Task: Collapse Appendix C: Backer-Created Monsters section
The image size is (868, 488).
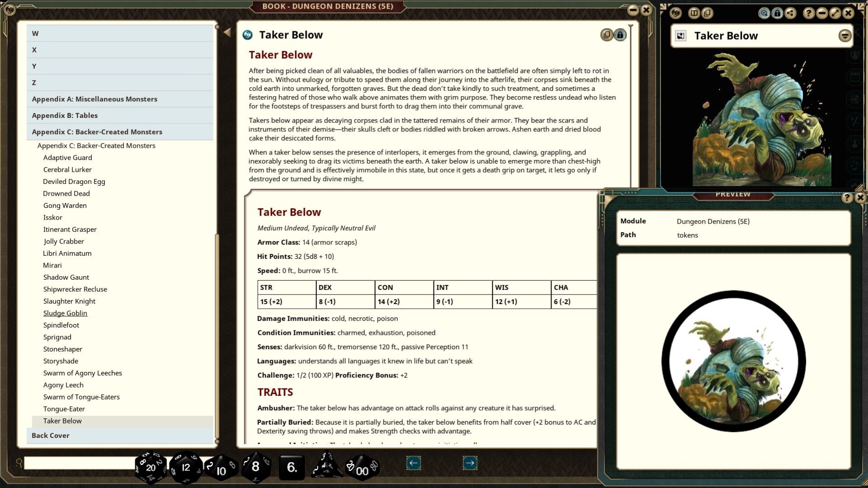Action: (x=97, y=132)
